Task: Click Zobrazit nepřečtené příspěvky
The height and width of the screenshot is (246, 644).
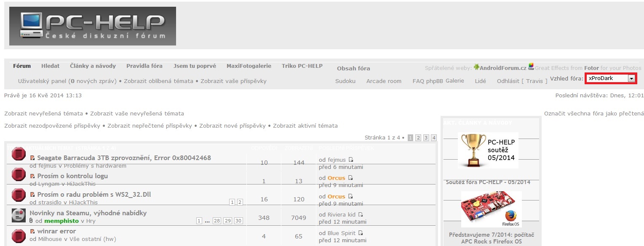Action: [x=150, y=126]
